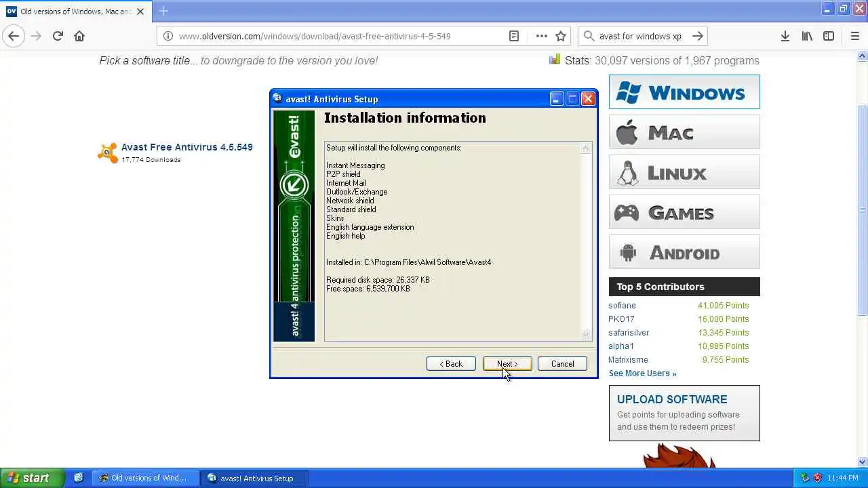Click Back in avast setup

451,364
